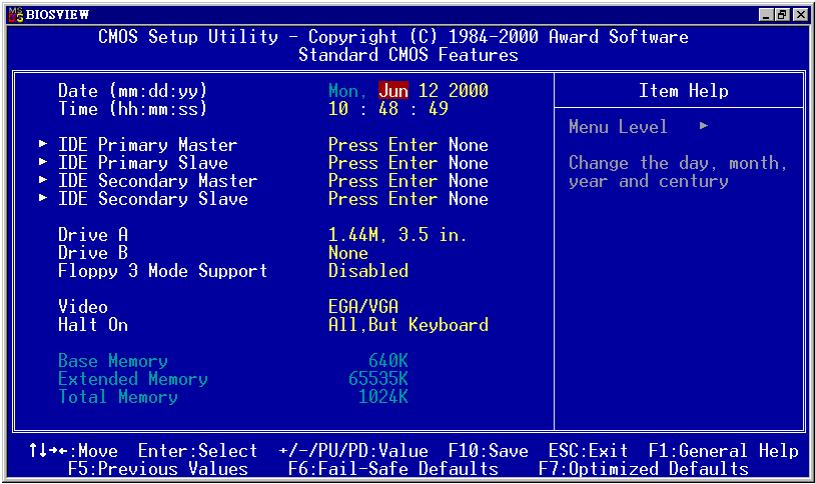815x484 pixels.
Task: Click the 65535K extended memory value
Action: pos(378,379)
